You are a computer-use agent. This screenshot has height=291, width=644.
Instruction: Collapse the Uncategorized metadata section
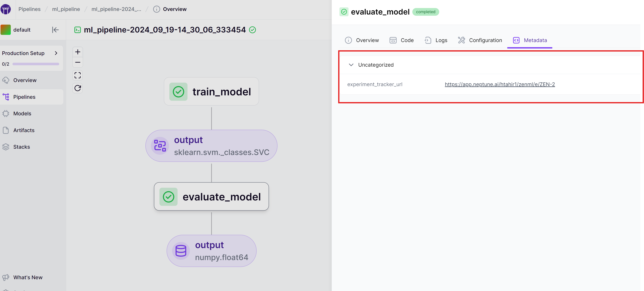point(351,65)
